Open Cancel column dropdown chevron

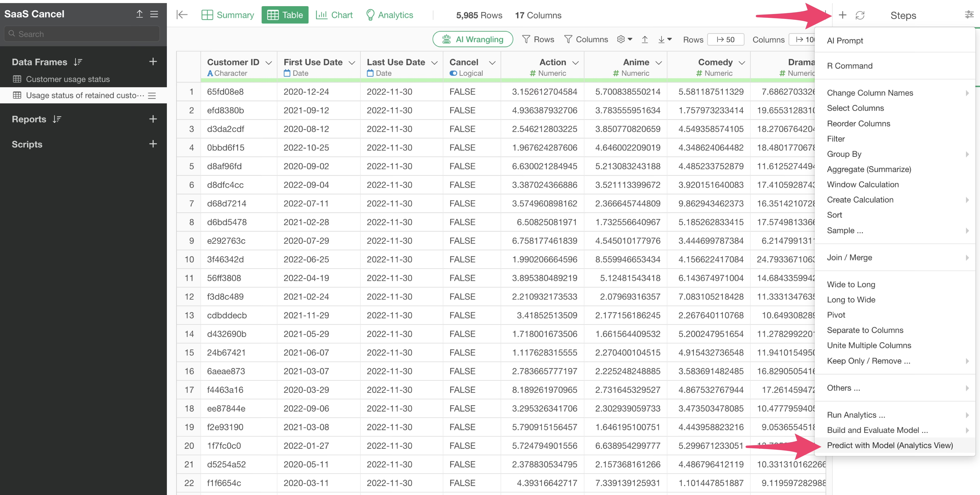pyautogui.click(x=492, y=63)
